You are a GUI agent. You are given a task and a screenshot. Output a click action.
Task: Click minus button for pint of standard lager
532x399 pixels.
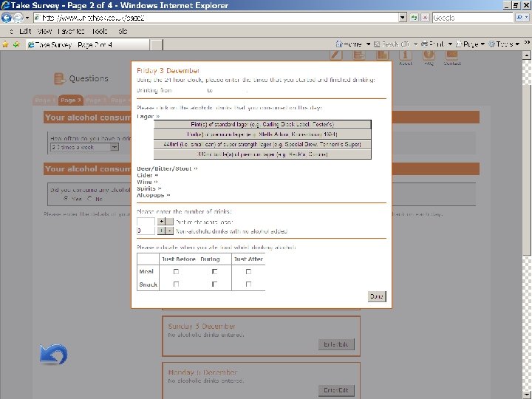(169, 222)
